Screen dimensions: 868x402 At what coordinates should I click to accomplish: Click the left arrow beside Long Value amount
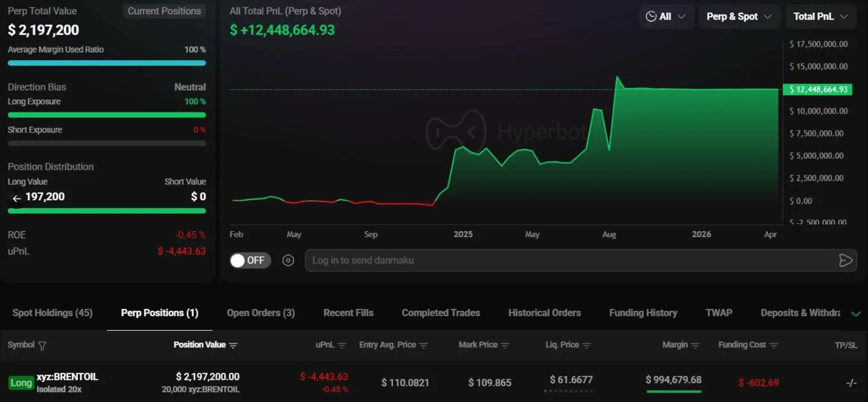(x=17, y=199)
